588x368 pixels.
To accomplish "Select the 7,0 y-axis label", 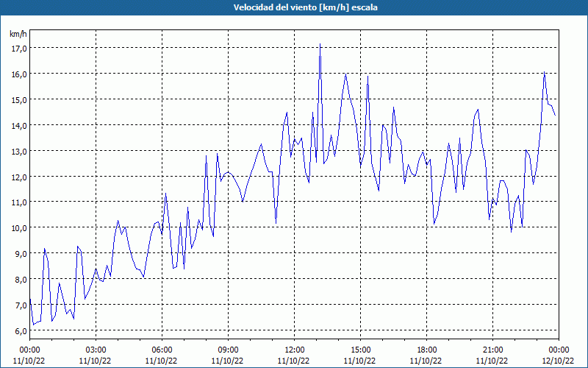I will pos(21,305).
